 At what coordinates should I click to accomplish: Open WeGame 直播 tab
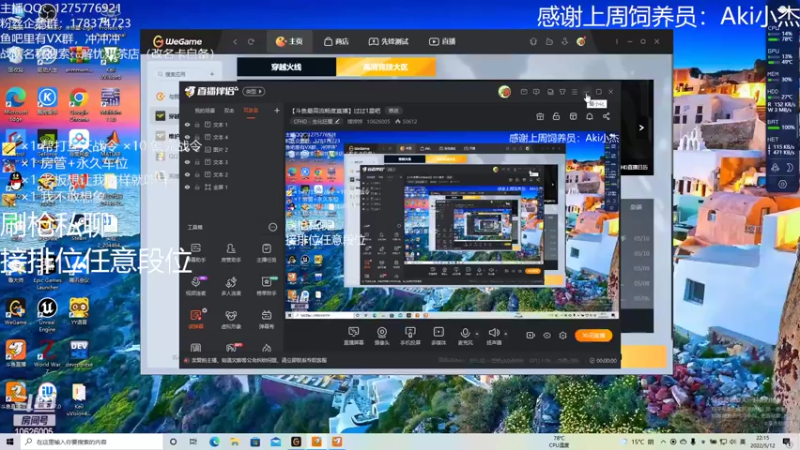click(442, 41)
